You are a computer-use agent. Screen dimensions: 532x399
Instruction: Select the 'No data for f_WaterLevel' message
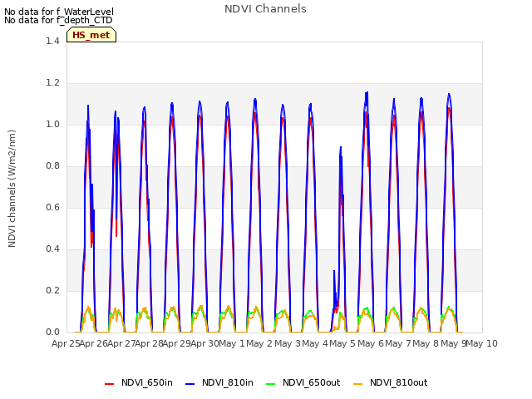click(59, 12)
